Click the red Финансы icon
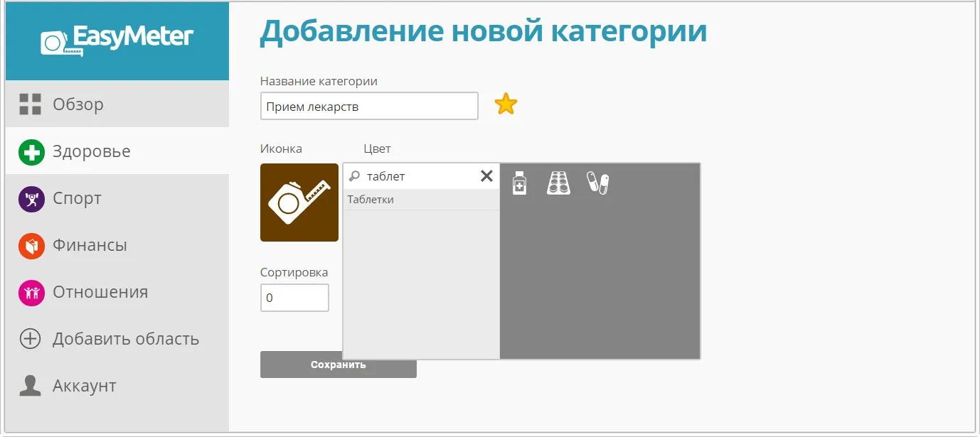Screen dimensions: 980x437 point(30,245)
